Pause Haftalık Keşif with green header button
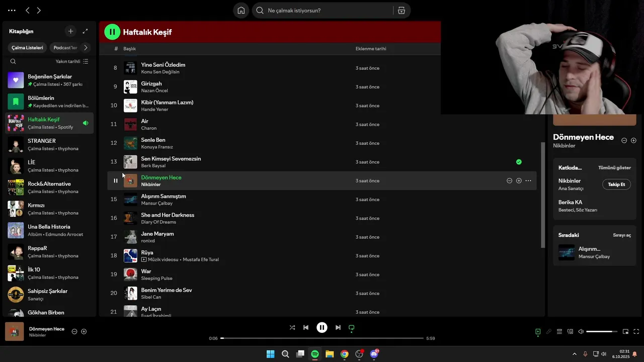Viewport: 644px width, 362px height. pos(112,32)
